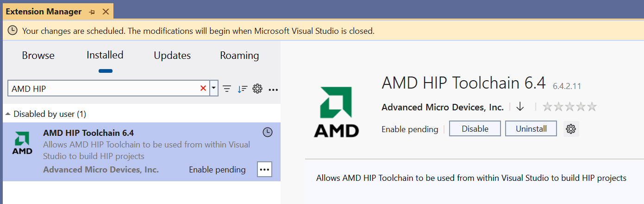Open the extension settings gear in details pane

point(571,129)
